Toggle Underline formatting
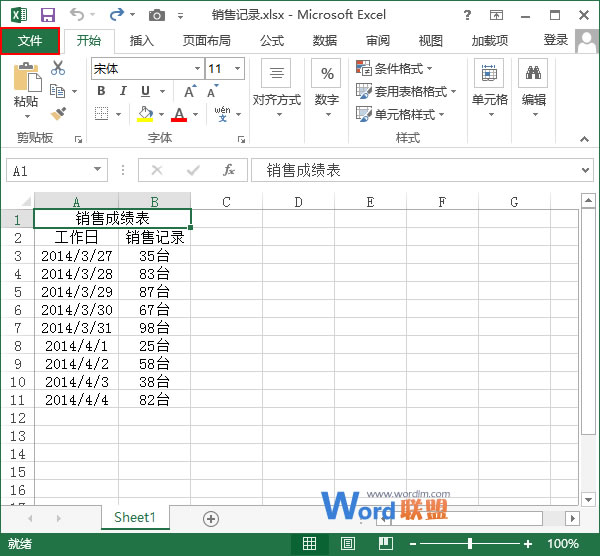Image resolution: width=600 pixels, height=556 pixels. coord(145,91)
